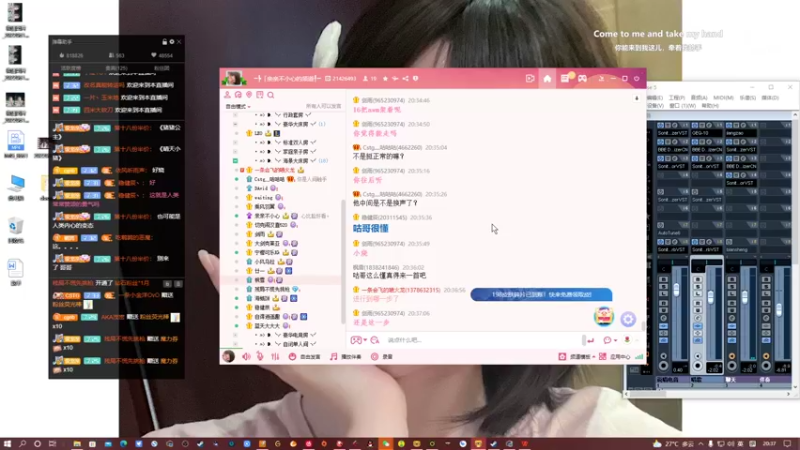Click the blue notification banner in chat

[541, 294]
